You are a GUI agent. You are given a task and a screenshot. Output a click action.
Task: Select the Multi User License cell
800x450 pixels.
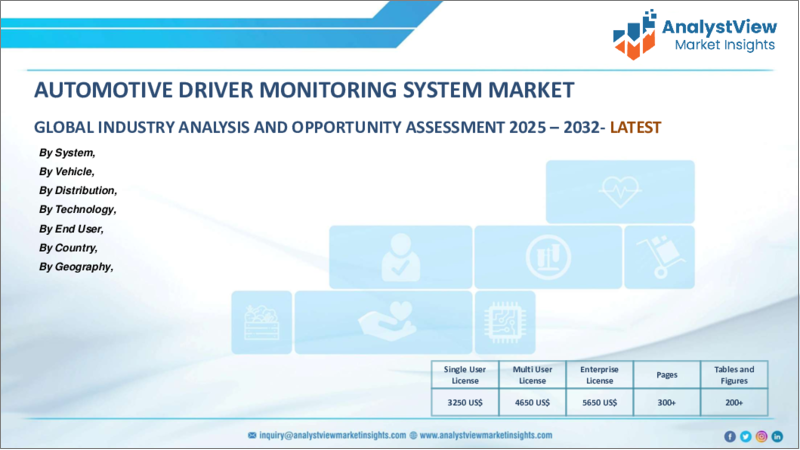pyautogui.click(x=530, y=374)
